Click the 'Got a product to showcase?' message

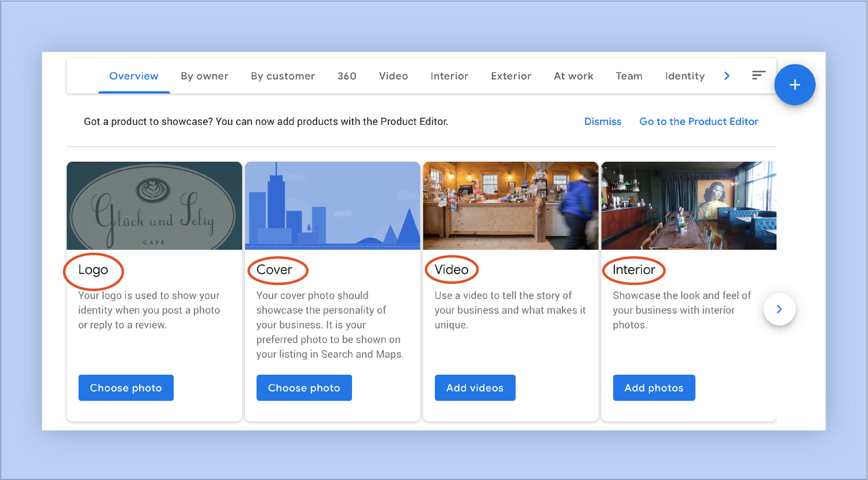(266, 121)
